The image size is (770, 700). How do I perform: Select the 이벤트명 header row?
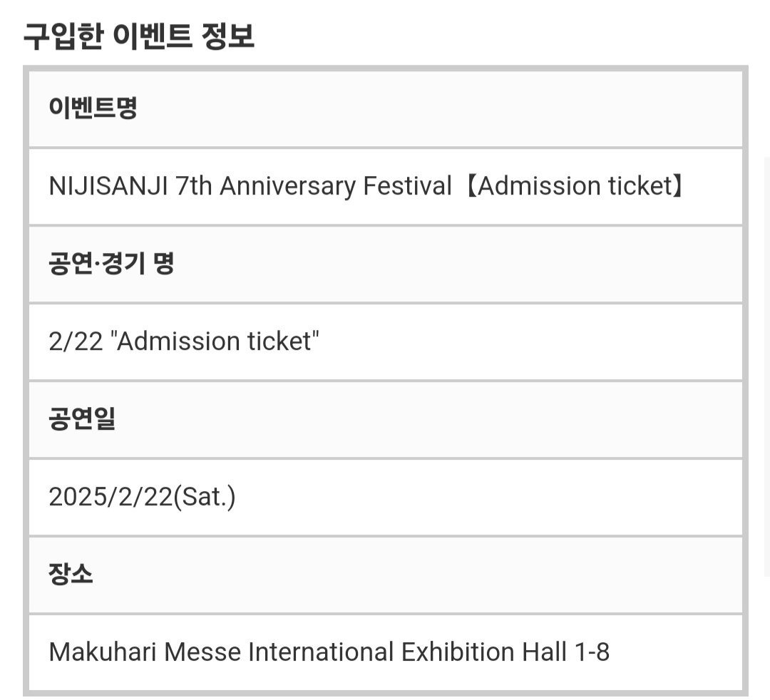click(x=386, y=108)
